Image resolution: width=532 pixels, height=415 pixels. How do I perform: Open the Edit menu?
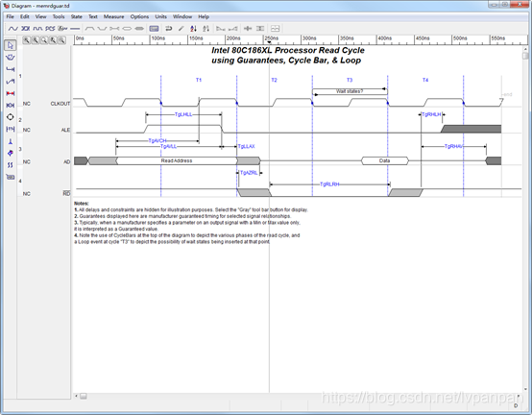pyautogui.click(x=24, y=16)
